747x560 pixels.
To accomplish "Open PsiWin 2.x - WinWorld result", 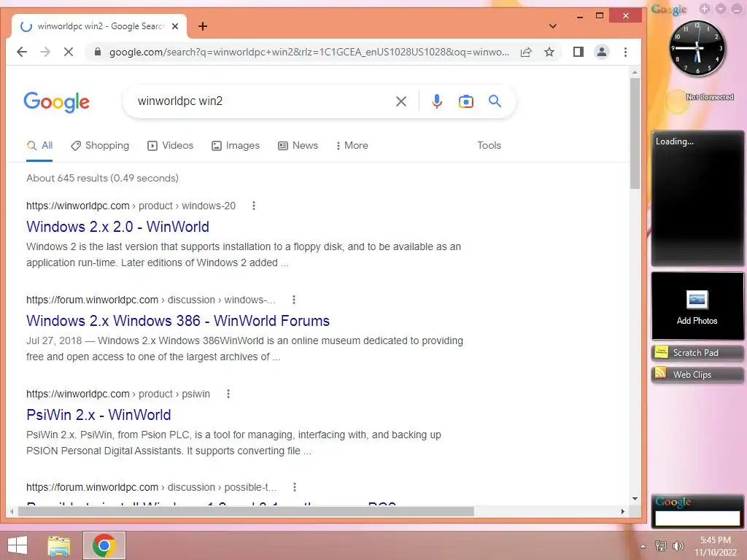I will tap(98, 415).
